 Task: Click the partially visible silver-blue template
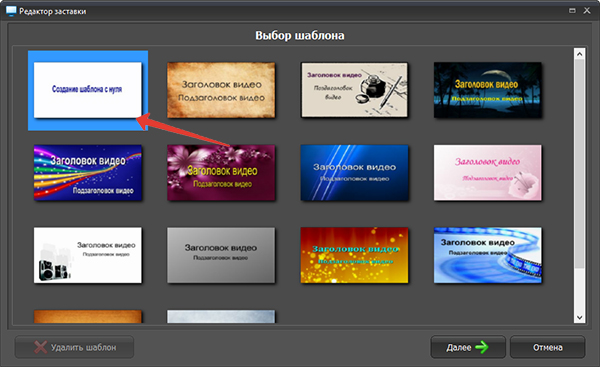click(x=221, y=316)
